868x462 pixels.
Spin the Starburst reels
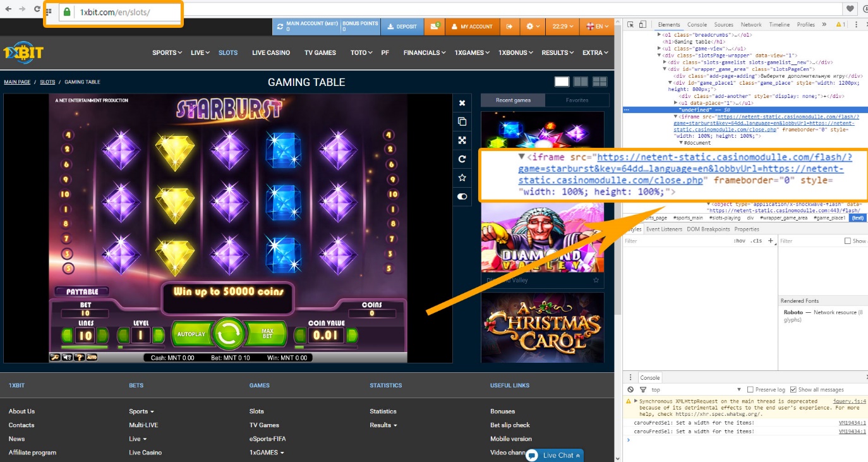pos(227,333)
